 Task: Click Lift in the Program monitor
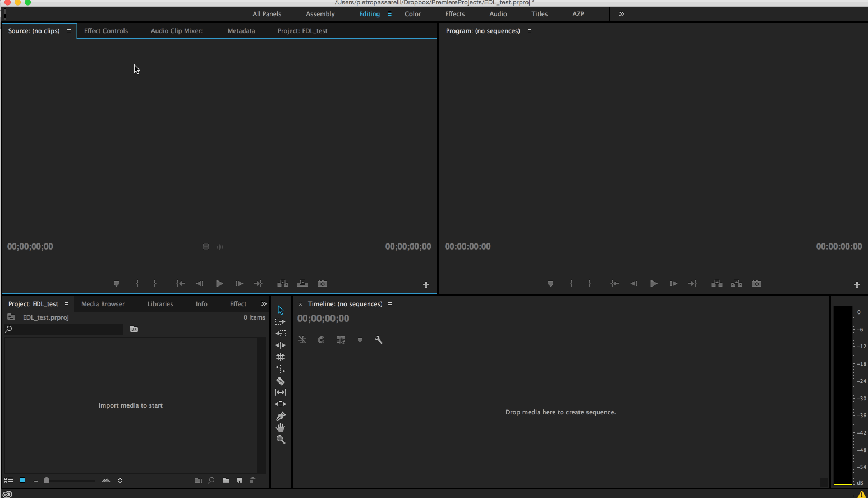[717, 284]
